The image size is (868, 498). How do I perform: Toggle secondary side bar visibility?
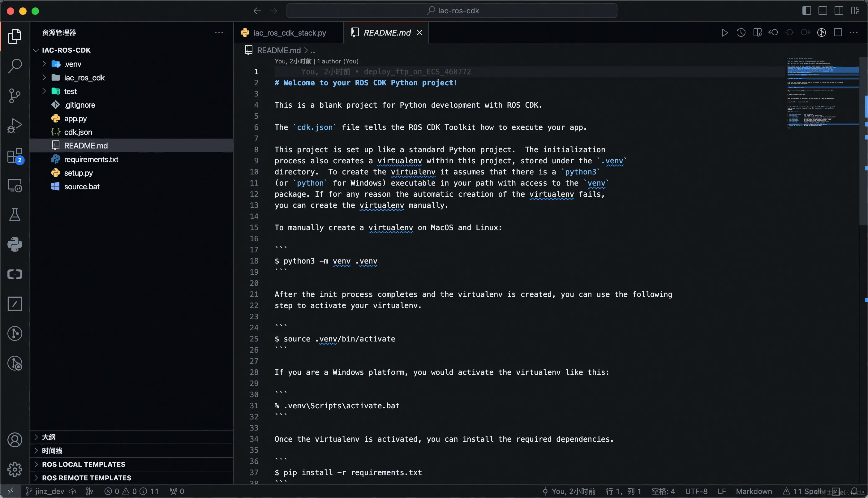tap(839, 11)
